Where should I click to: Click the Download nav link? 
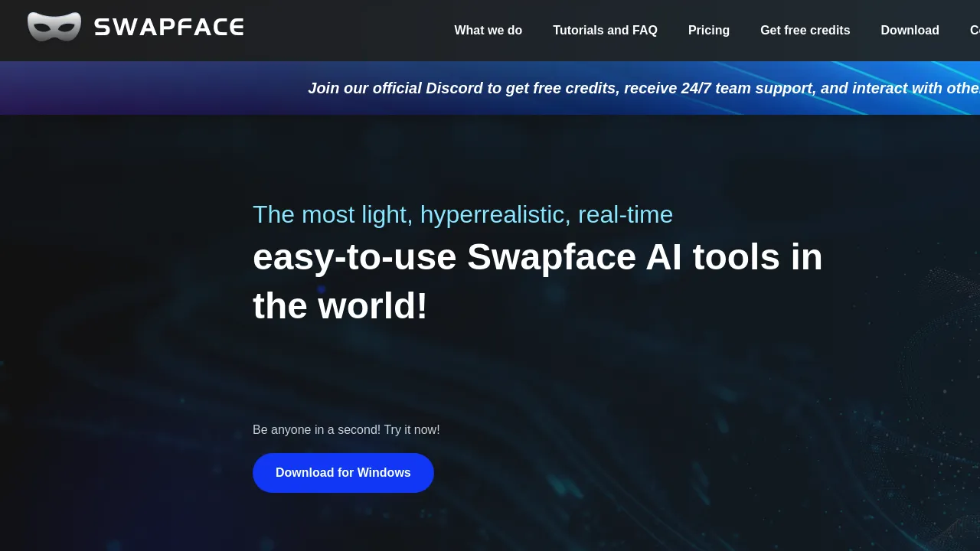point(910,31)
